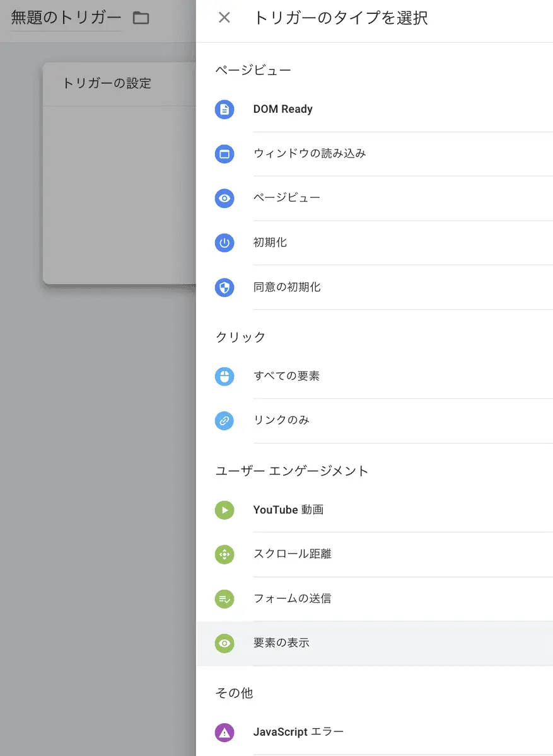Click the ウィンドウの読み込み window icon
The image size is (553, 756).
pyautogui.click(x=224, y=154)
